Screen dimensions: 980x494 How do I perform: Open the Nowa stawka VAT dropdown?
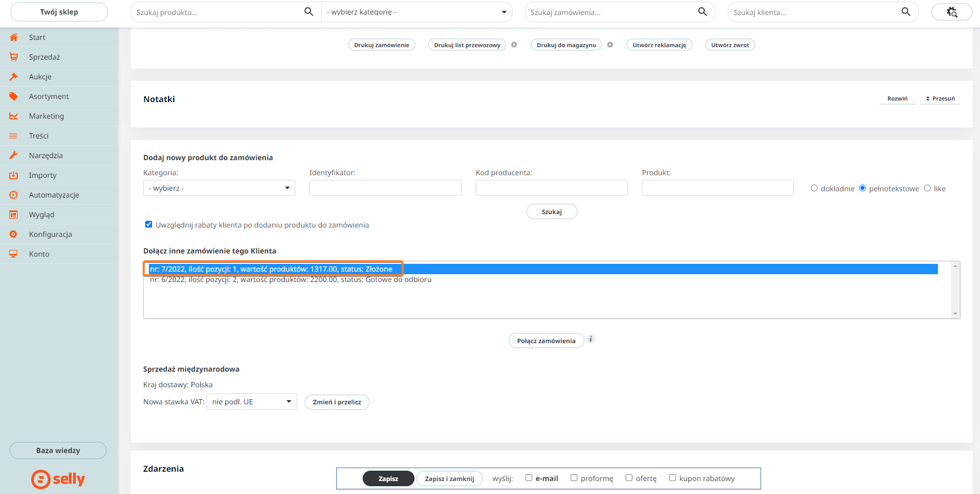pyautogui.click(x=252, y=402)
